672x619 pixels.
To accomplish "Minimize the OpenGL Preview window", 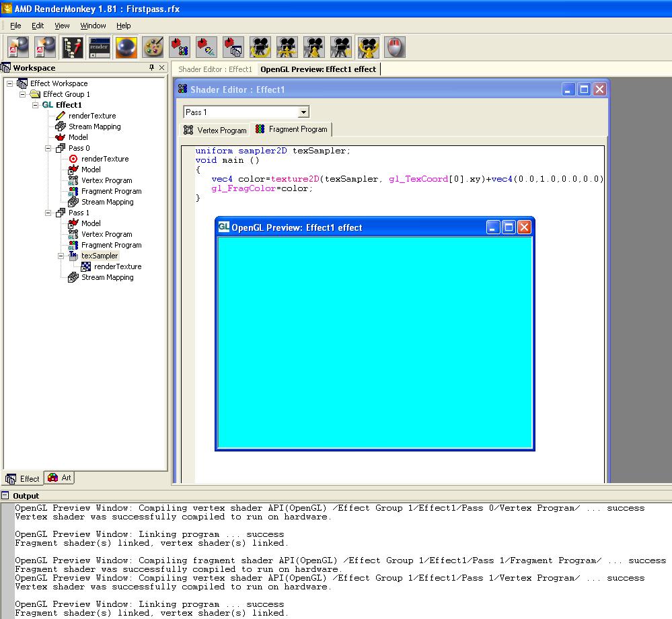I will point(493,227).
